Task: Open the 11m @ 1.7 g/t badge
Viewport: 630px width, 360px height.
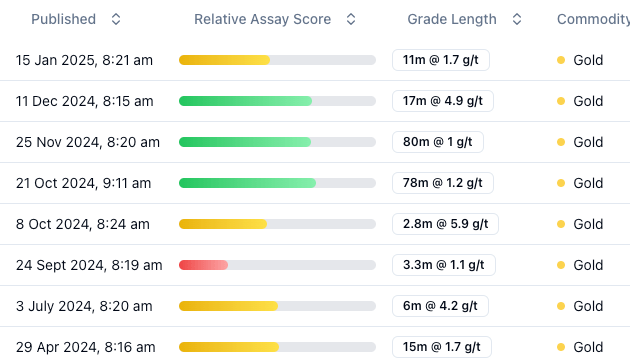Action: (441, 60)
